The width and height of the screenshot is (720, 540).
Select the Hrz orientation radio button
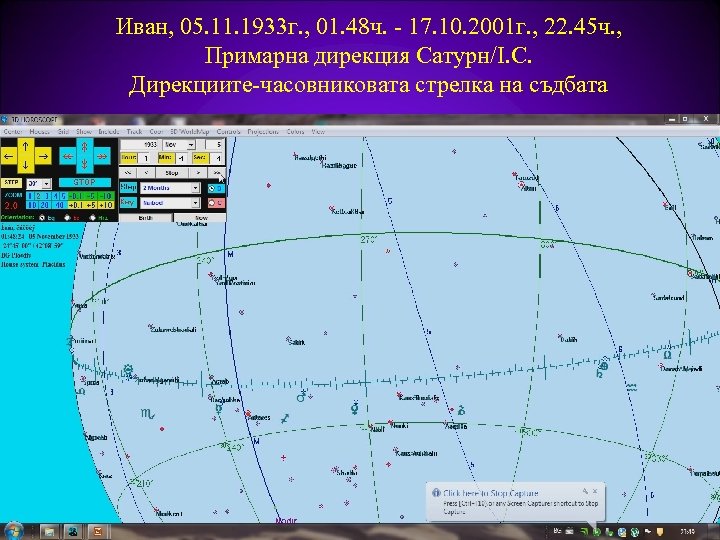92,218
